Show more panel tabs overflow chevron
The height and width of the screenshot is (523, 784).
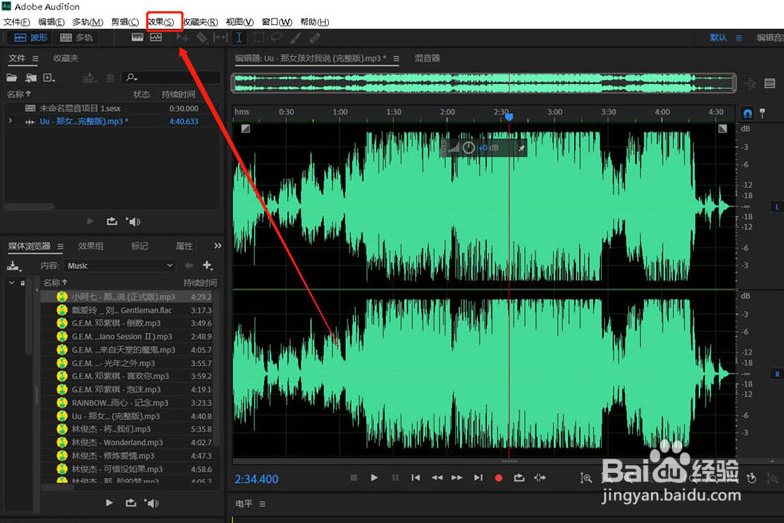[x=218, y=246]
